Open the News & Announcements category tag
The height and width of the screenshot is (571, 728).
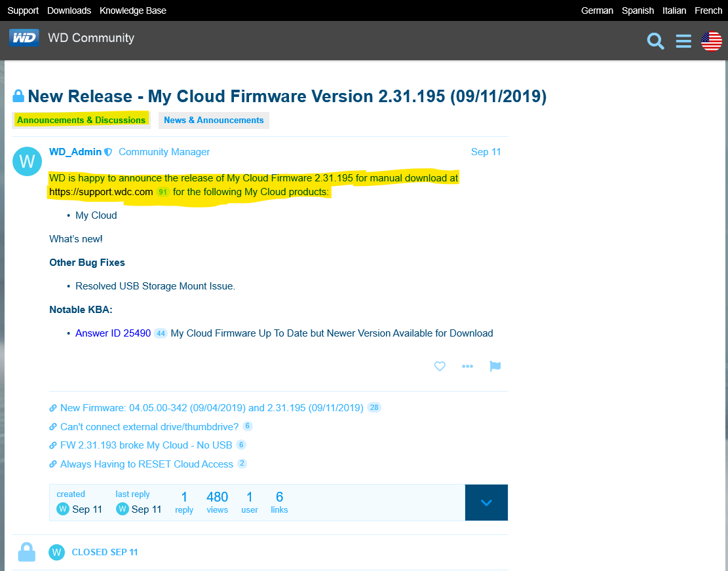214,120
